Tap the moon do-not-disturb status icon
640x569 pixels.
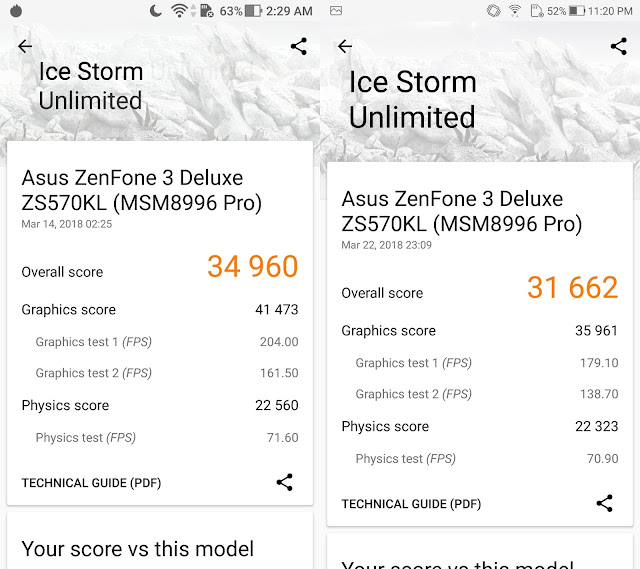point(156,11)
